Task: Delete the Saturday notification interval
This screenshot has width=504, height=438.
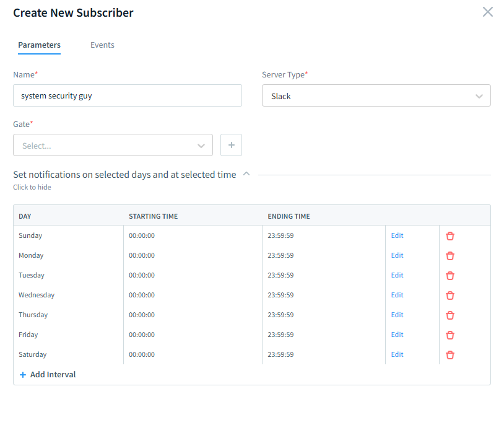Action: pyautogui.click(x=450, y=354)
